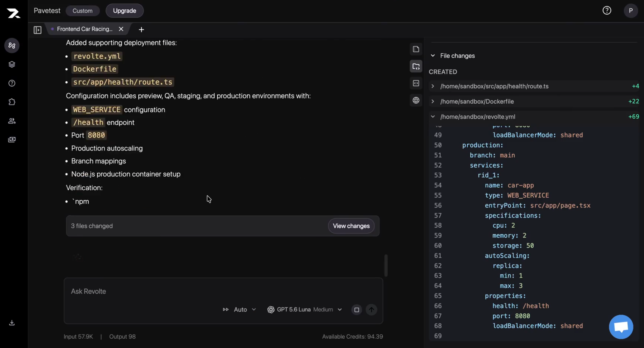The width and height of the screenshot is (644, 348).
Task: Click code line 64 max: 3
Action: pyautogui.click(x=511, y=286)
